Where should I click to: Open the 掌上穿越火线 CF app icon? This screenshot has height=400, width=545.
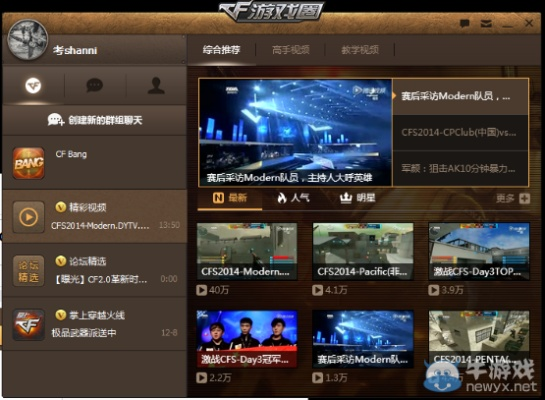[x=29, y=325]
